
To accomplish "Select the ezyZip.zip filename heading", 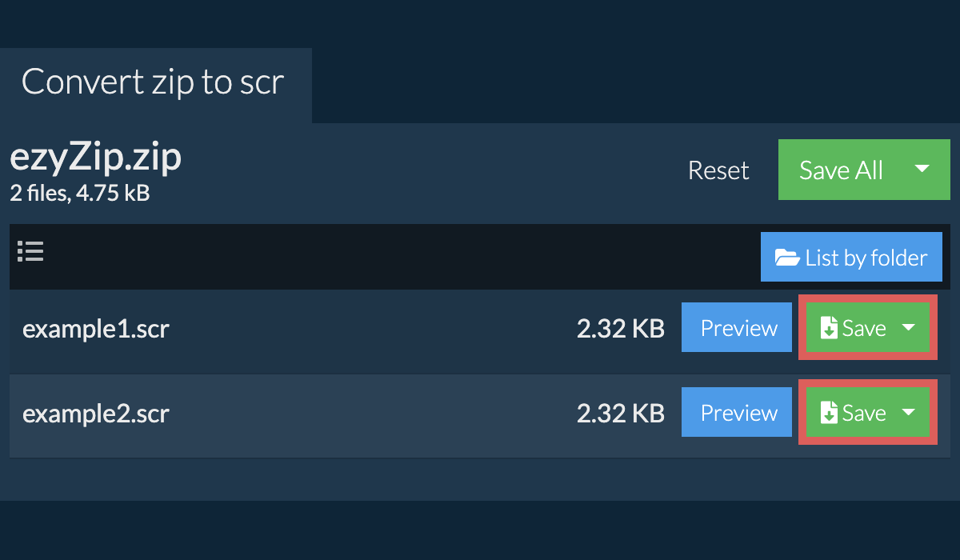I will click(x=95, y=156).
